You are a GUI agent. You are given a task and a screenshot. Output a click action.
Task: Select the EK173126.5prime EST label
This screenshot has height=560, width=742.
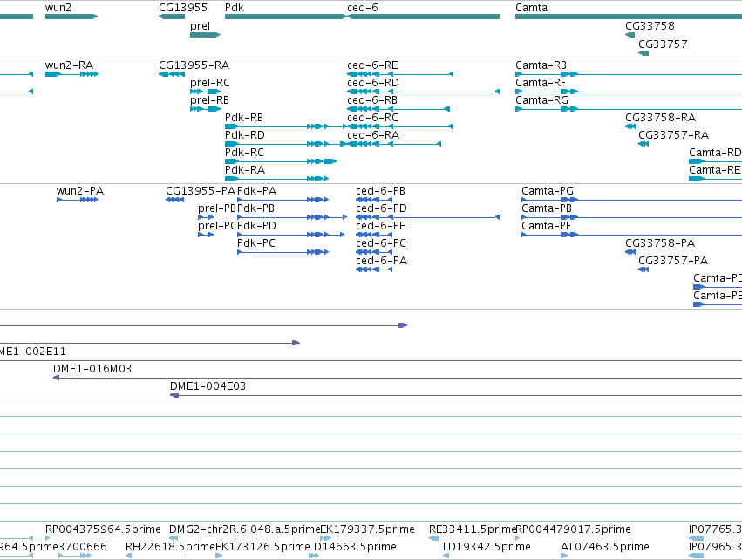click(x=262, y=547)
